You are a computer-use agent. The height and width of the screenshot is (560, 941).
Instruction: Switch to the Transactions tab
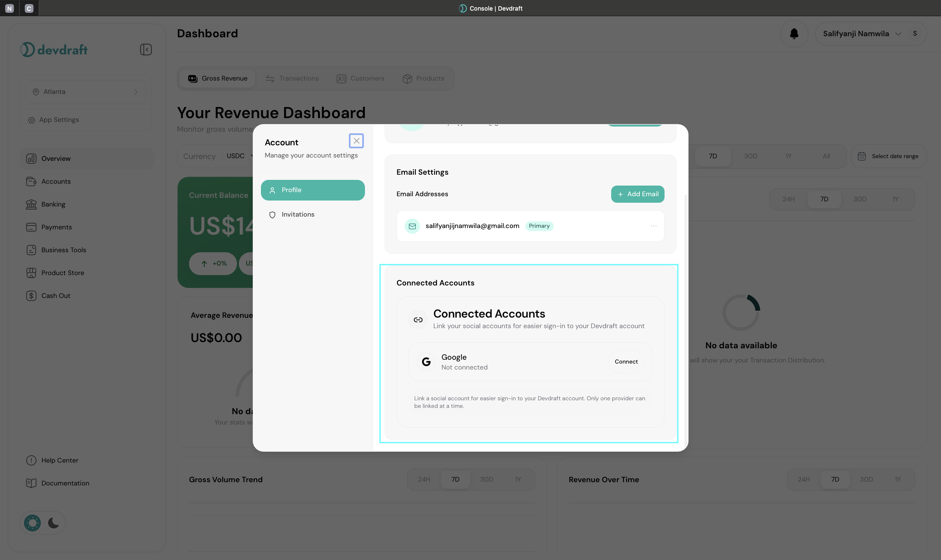coord(293,78)
